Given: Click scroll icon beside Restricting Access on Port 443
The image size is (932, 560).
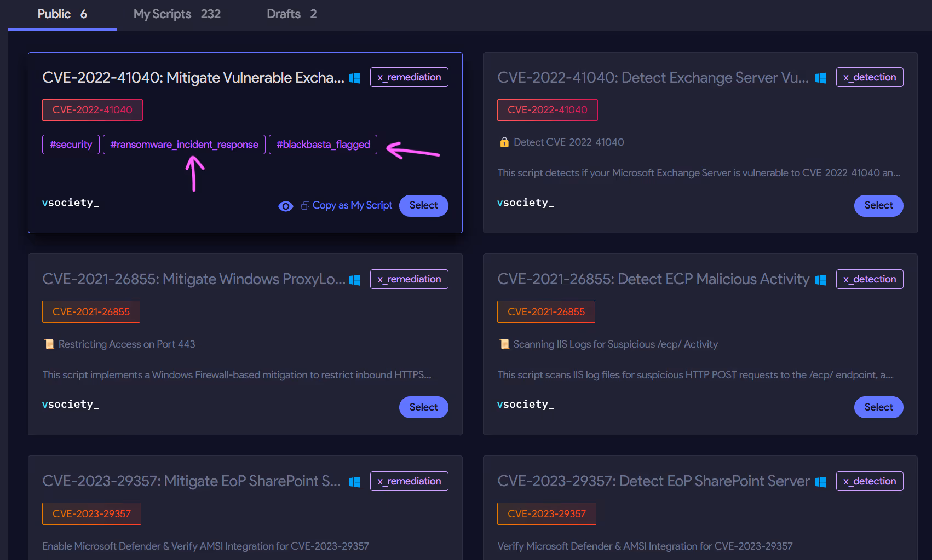Looking at the screenshot, I should pyautogui.click(x=49, y=344).
